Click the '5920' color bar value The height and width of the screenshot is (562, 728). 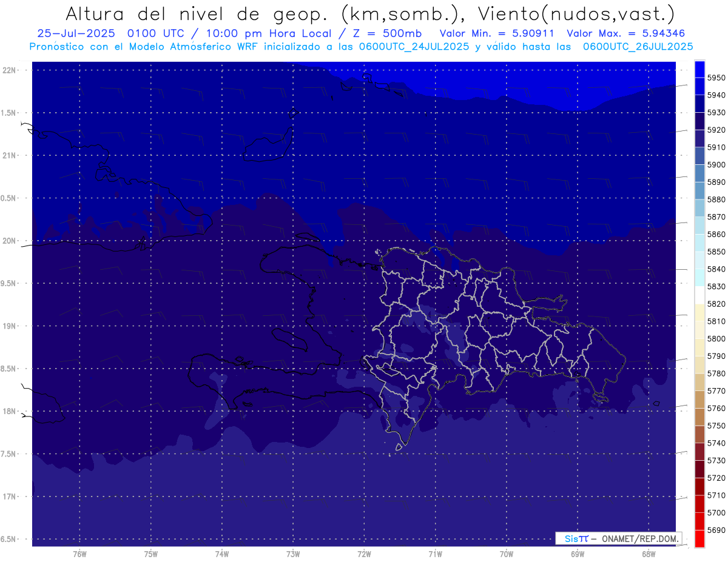716,130
